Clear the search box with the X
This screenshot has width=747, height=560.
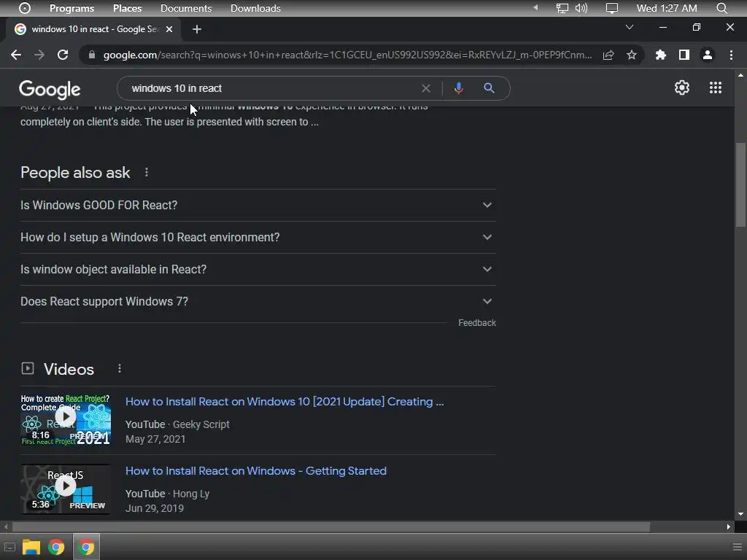(426, 88)
